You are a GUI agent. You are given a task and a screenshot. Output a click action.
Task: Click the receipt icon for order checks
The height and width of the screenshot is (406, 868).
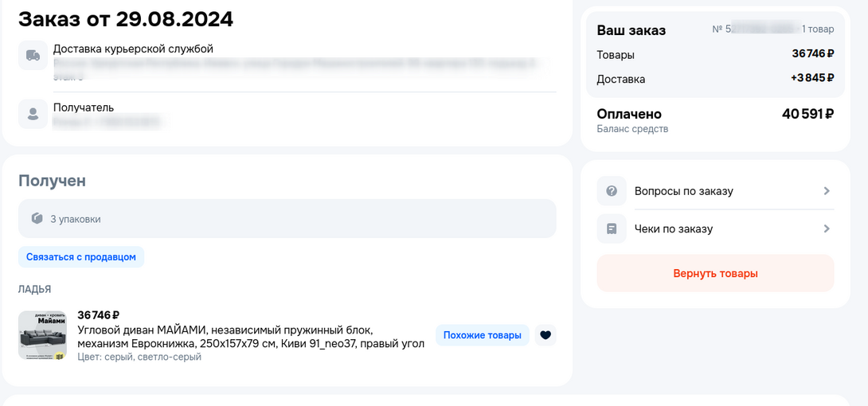tap(612, 229)
